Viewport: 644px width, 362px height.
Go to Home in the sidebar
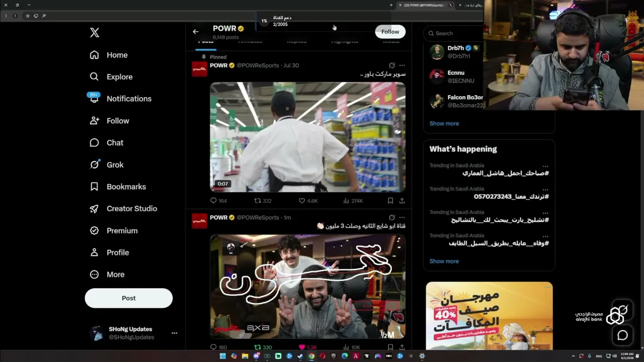pyautogui.click(x=109, y=55)
